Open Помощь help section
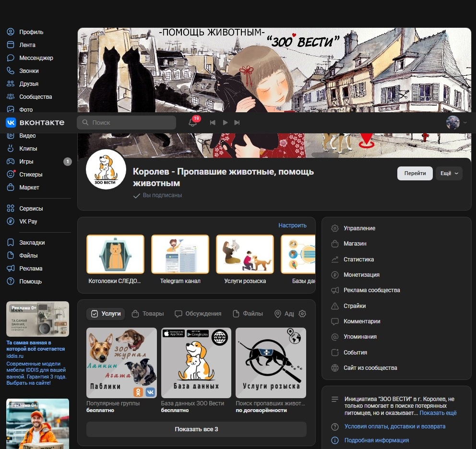 coord(24,282)
